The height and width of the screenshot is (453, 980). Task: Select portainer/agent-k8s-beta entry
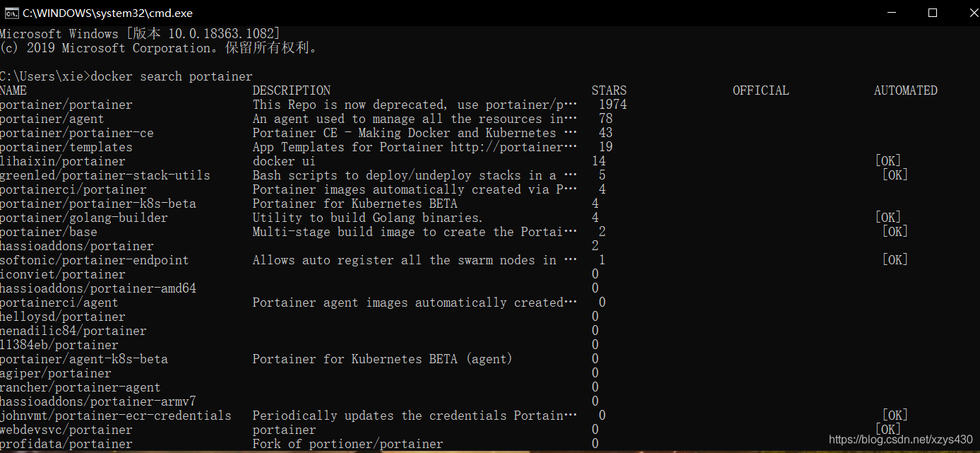[84, 359]
